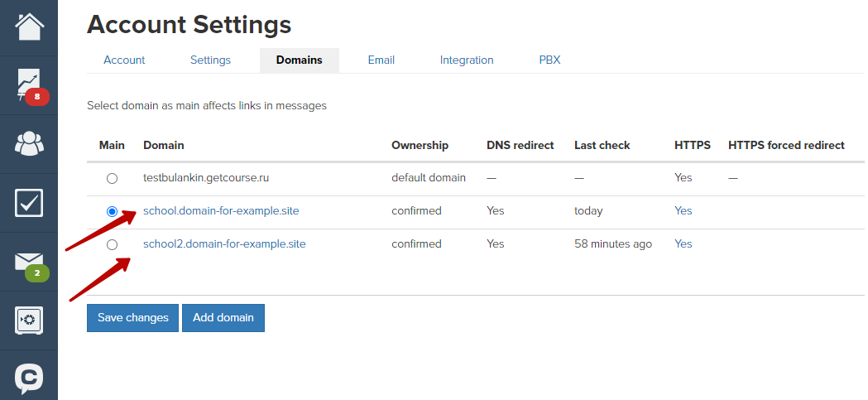Open the Integration tab
Viewport: 868px width, 400px height.
[x=467, y=60]
